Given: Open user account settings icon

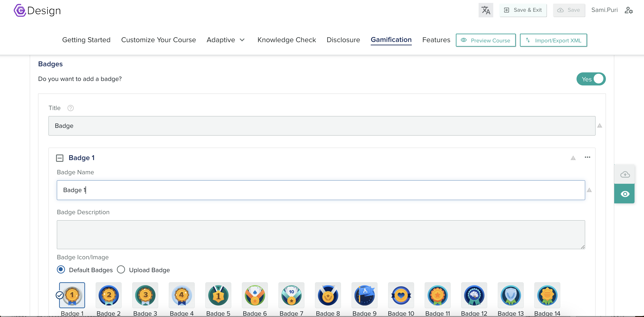Looking at the screenshot, I should (x=628, y=10).
